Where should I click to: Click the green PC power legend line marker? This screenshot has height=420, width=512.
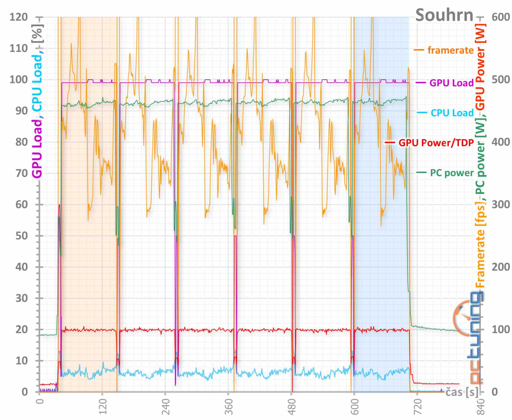[421, 173]
